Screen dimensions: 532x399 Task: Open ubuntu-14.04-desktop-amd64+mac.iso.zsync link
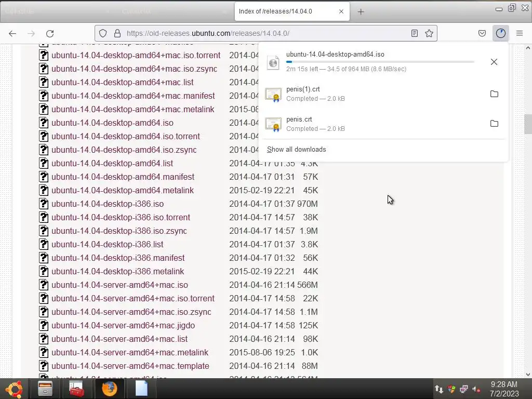coord(135,69)
